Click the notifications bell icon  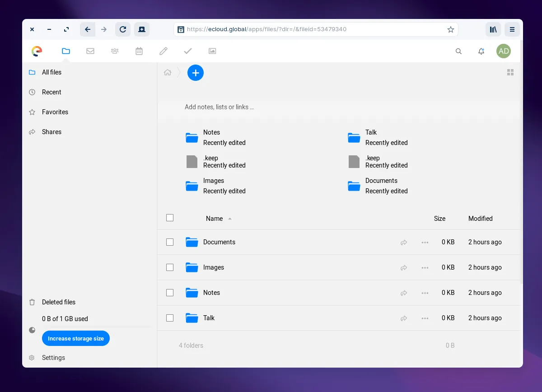(x=481, y=51)
